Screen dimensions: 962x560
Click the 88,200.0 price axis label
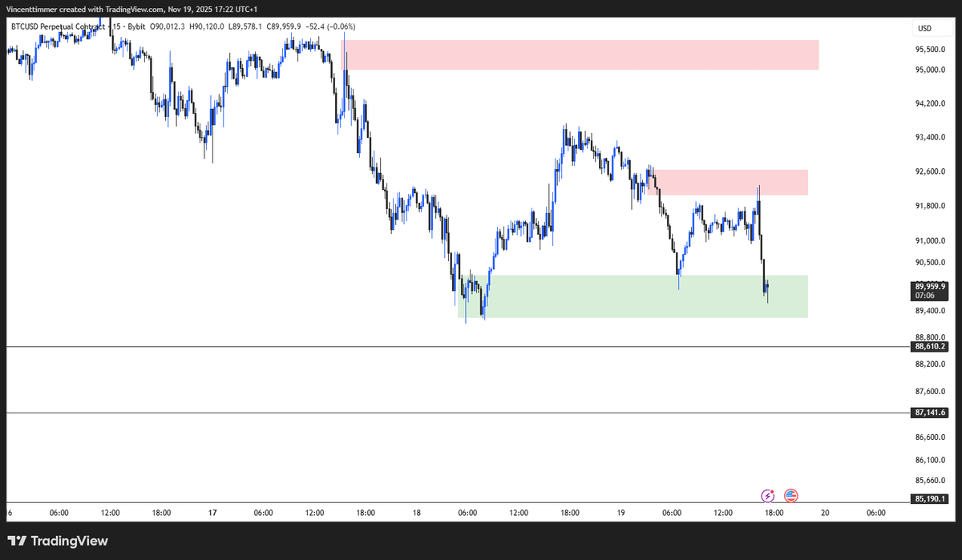point(930,364)
